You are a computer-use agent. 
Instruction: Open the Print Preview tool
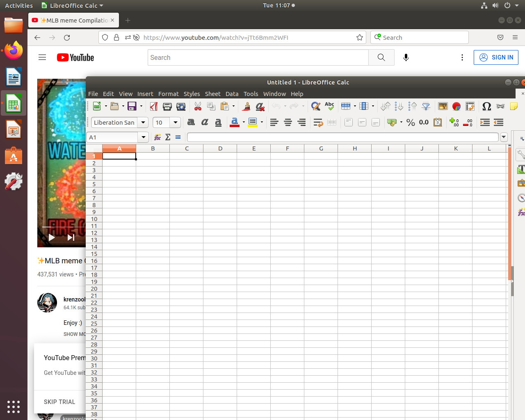click(x=181, y=107)
